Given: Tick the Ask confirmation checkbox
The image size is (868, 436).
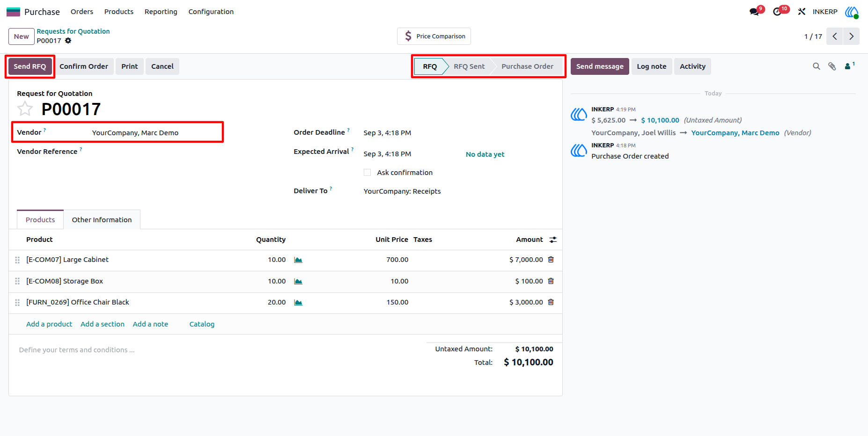Looking at the screenshot, I should coord(368,173).
